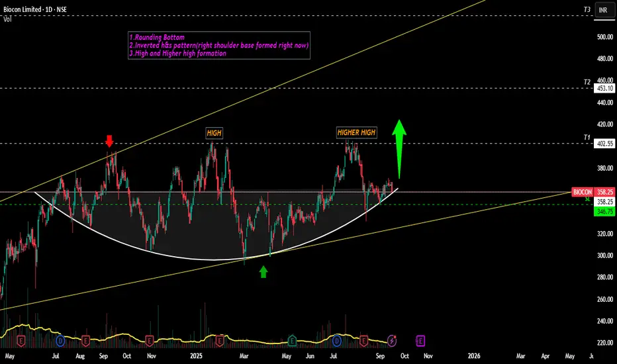
Task: Open the magenta upcoming earnings marker
Action: 420,340
